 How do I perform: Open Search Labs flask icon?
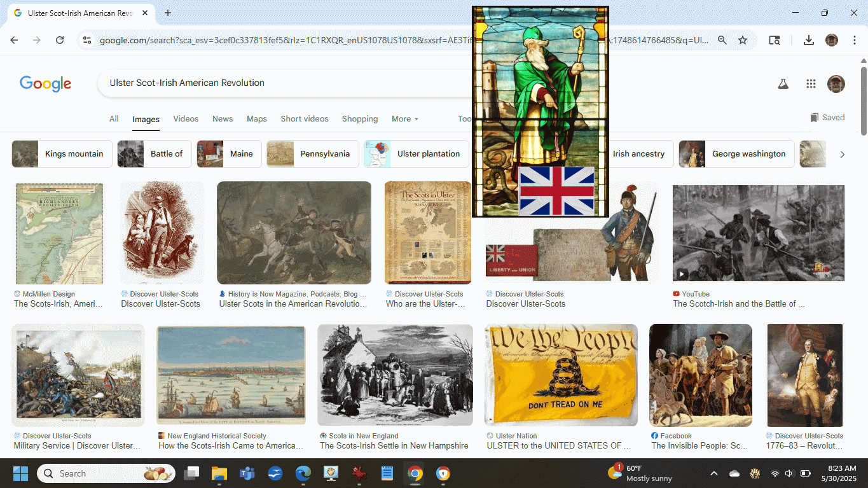click(x=783, y=84)
